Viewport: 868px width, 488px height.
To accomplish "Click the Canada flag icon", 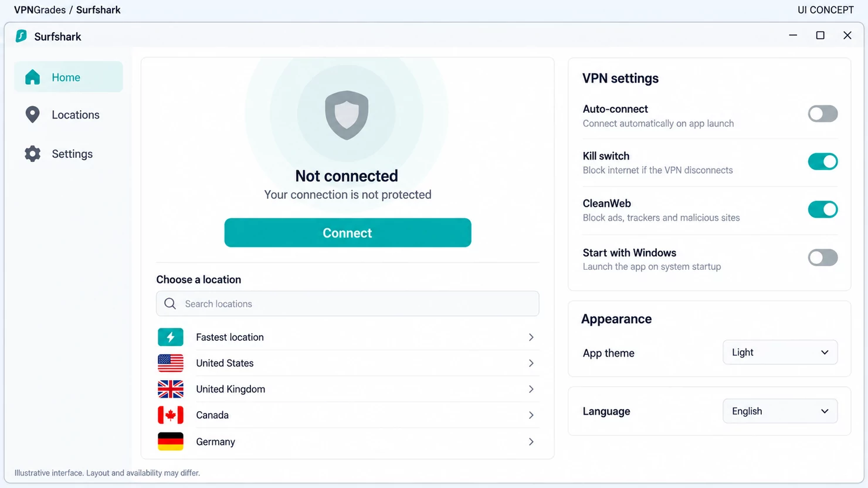I will 171,415.
